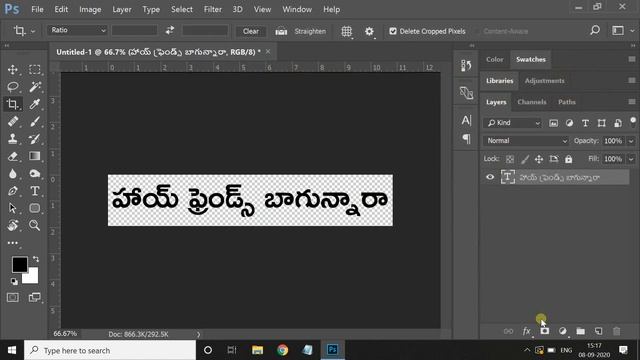Hide the text layer eye icon
Image resolution: width=640 pixels, height=360 pixels.
(490, 177)
